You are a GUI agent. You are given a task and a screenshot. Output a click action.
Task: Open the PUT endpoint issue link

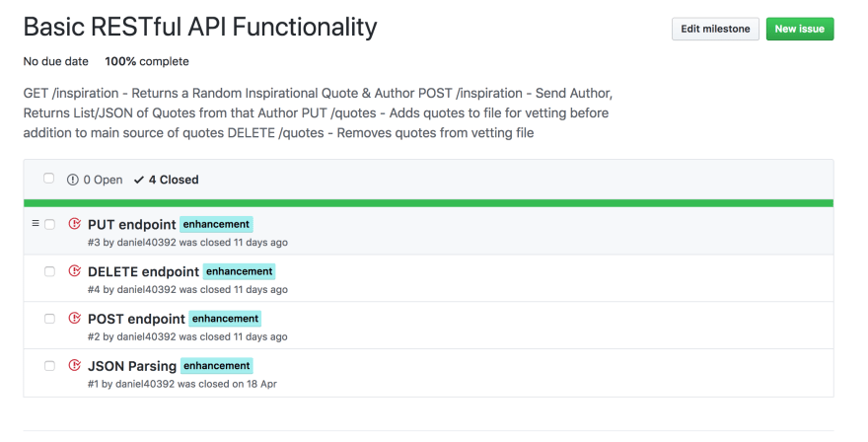click(132, 224)
